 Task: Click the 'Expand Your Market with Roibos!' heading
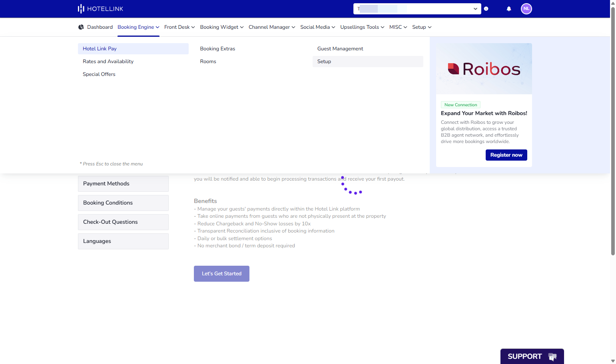click(484, 113)
